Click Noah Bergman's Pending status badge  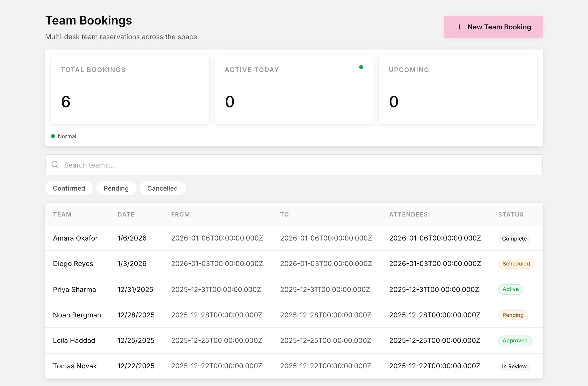coord(513,315)
